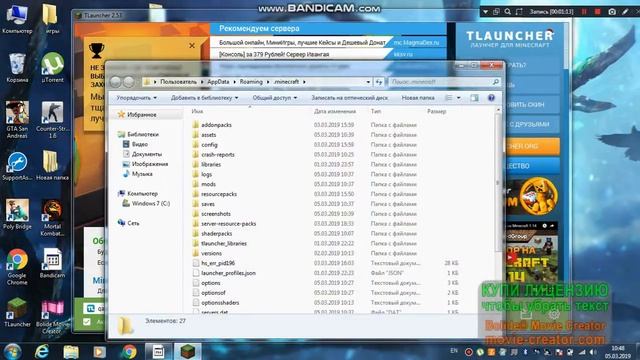
Task: Click the Bandicam screenshot camera icon
Action: pos(611,12)
